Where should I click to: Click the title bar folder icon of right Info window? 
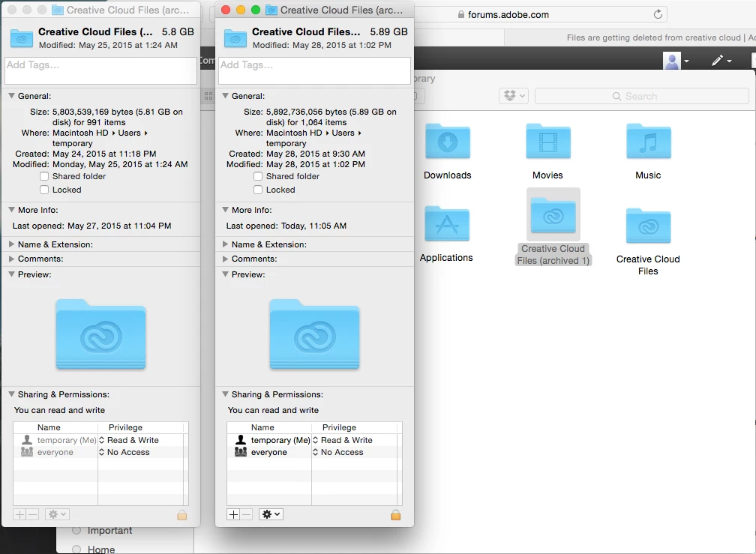tap(271, 10)
